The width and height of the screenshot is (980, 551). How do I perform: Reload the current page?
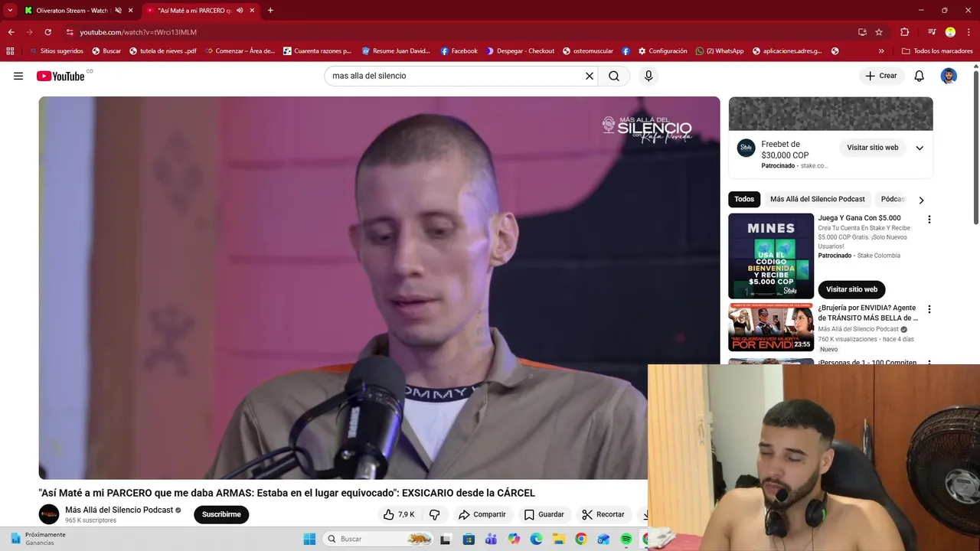coord(47,32)
